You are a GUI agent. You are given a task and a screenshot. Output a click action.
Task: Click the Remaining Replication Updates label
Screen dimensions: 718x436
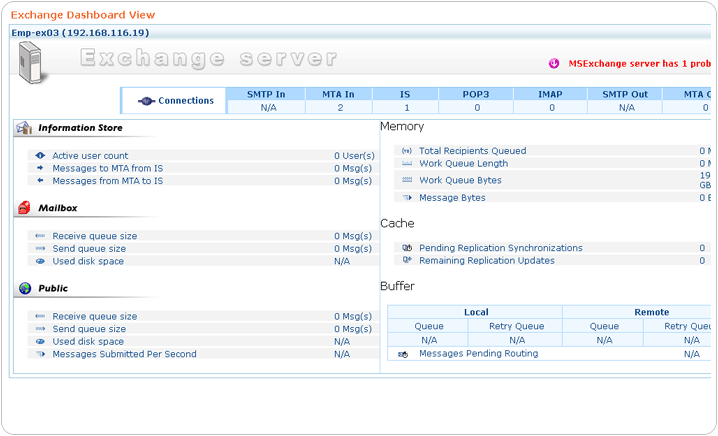tap(487, 261)
